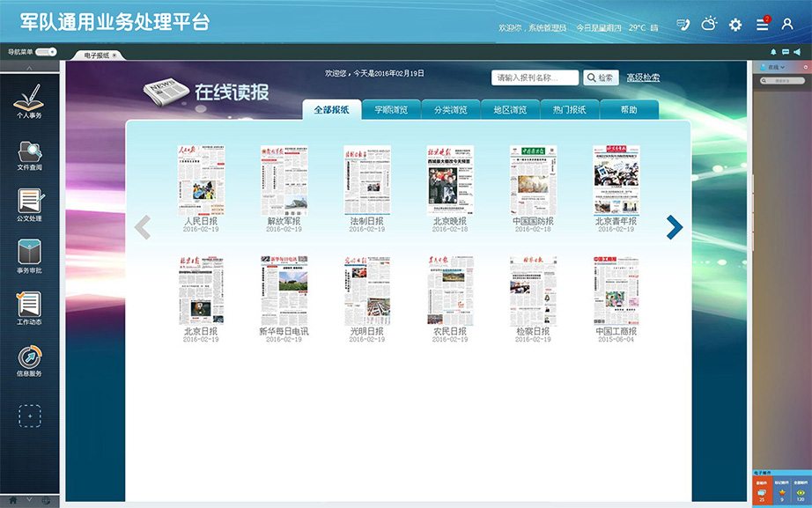Click the notification bell icon
Screen dimensions: 812x508
tap(773, 52)
